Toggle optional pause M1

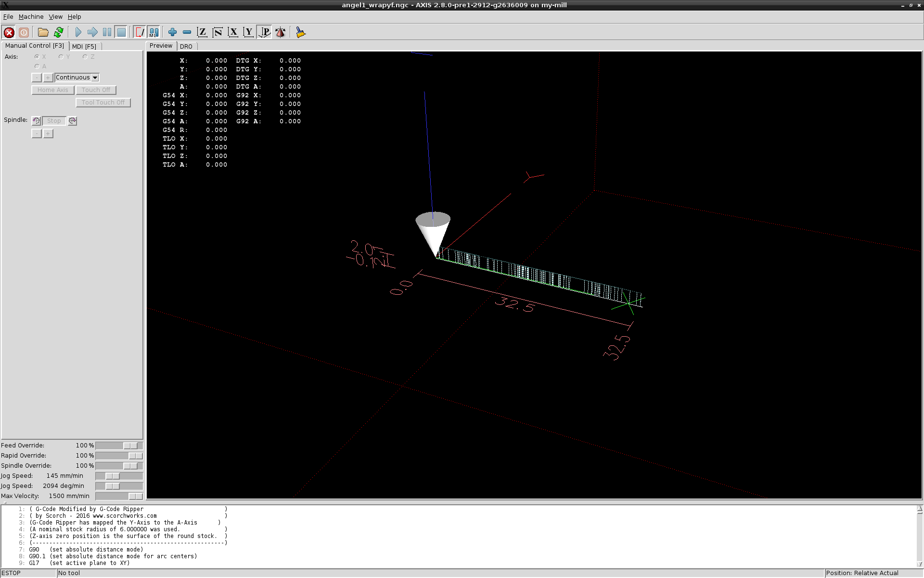[x=154, y=32]
